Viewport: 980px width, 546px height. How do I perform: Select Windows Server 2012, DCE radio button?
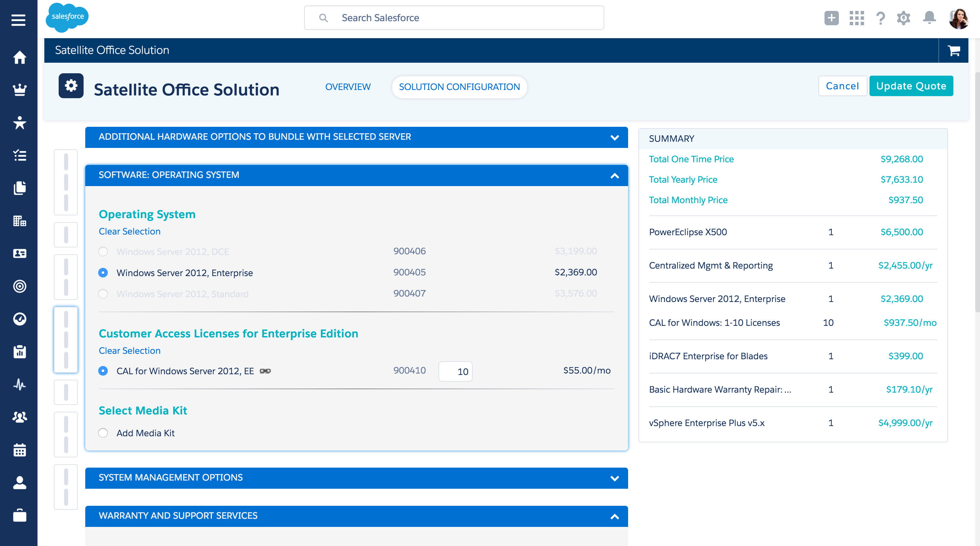point(103,251)
